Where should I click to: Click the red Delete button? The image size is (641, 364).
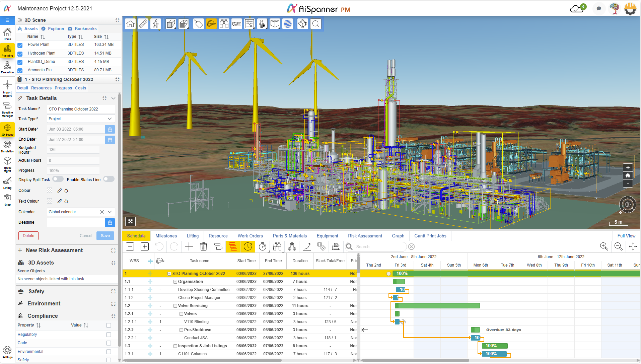[x=28, y=236]
